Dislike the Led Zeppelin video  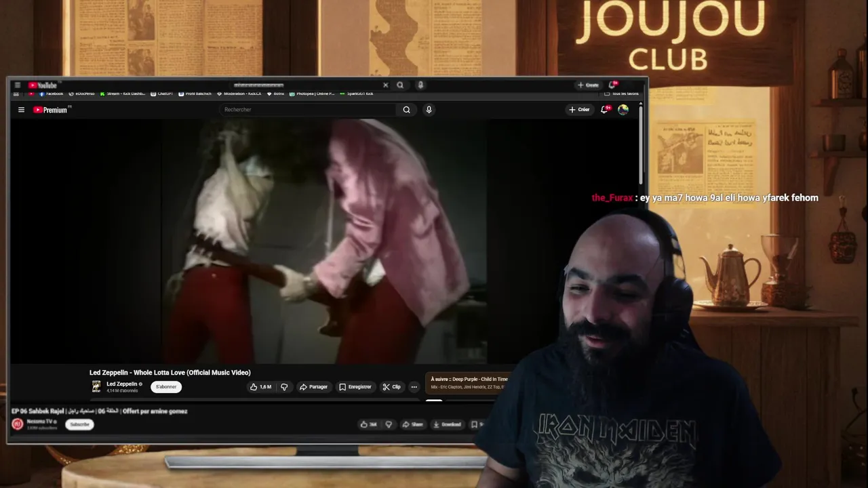click(284, 387)
